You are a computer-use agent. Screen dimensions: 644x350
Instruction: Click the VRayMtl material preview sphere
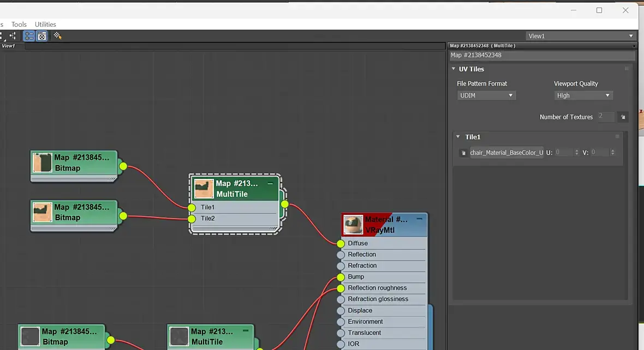point(353,225)
